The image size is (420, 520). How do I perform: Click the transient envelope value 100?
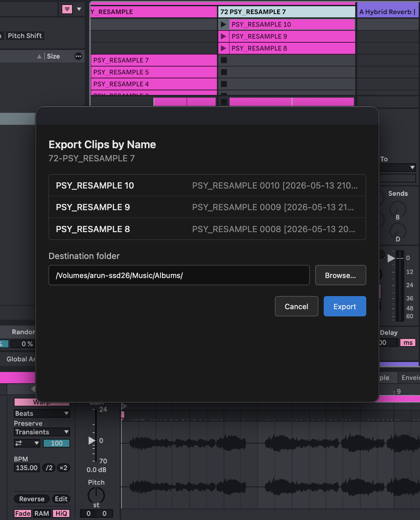pos(57,443)
